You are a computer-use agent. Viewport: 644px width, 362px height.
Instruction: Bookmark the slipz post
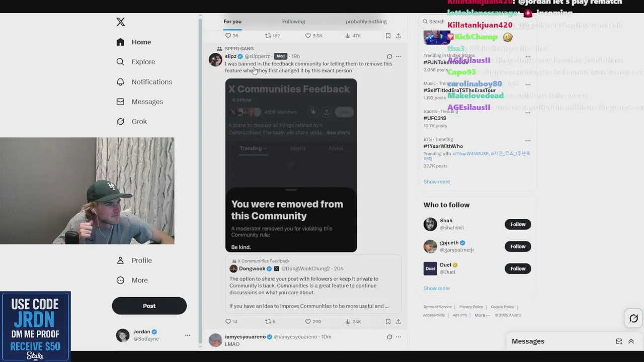(x=388, y=321)
